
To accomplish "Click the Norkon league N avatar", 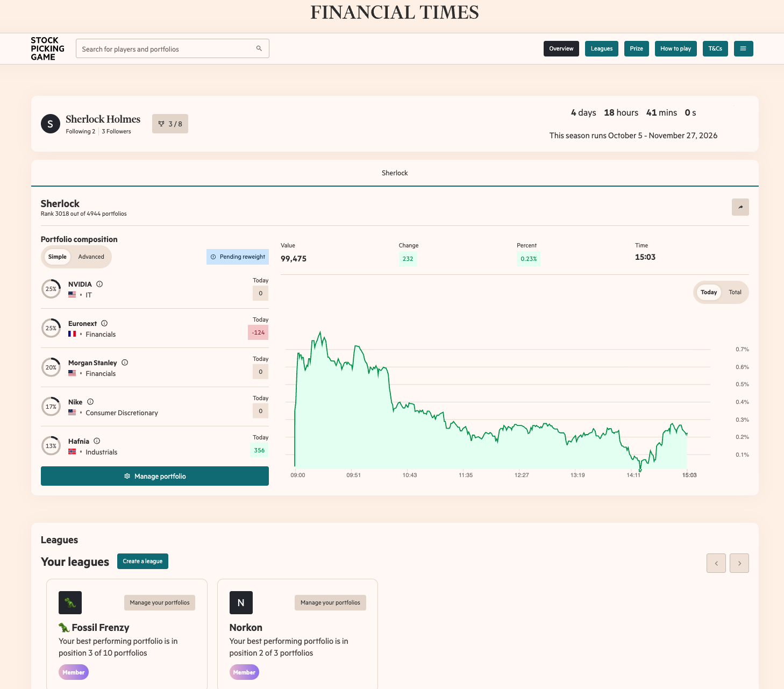I will (241, 602).
